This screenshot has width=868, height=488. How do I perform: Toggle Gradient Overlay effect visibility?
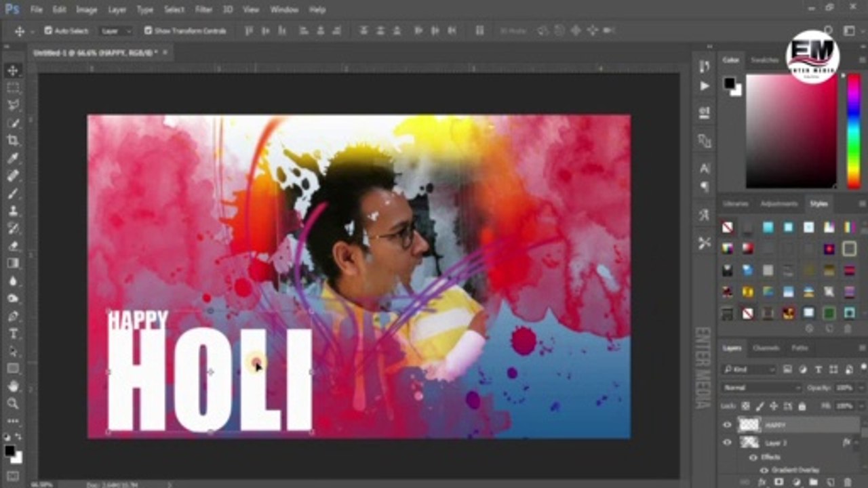click(764, 470)
